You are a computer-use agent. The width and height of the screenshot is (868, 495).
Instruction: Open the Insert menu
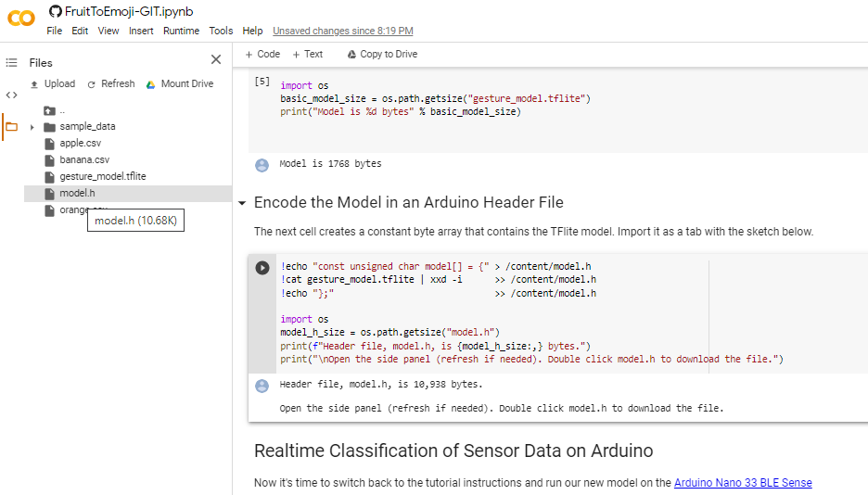pos(141,31)
